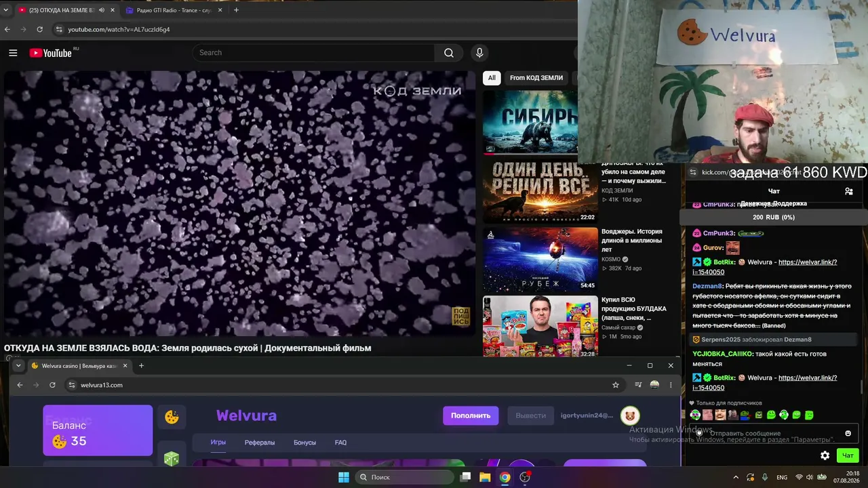
Task: Mute the YouTube tab using its speaker icon
Action: pos(102,10)
